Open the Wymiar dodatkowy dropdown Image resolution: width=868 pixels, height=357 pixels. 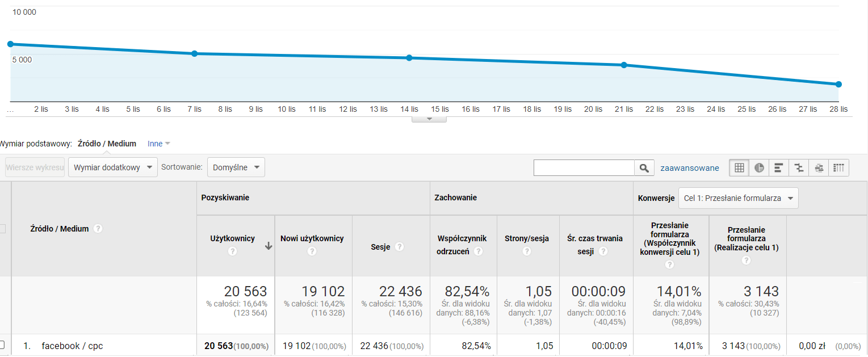click(x=113, y=167)
